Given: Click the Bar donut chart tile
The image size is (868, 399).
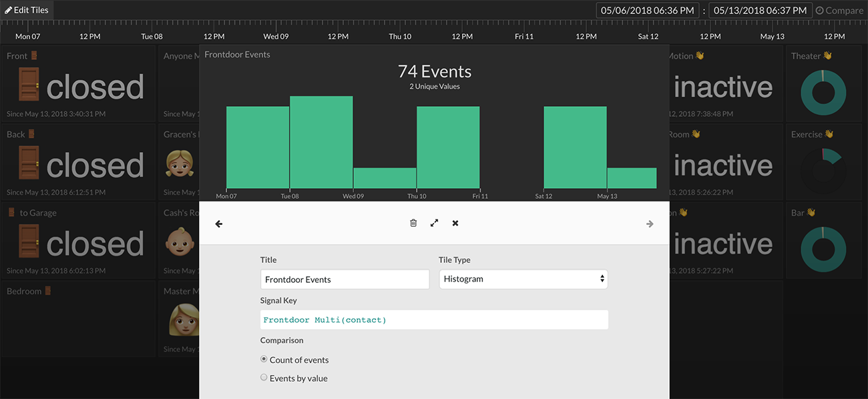Looking at the screenshot, I should pos(823,249).
